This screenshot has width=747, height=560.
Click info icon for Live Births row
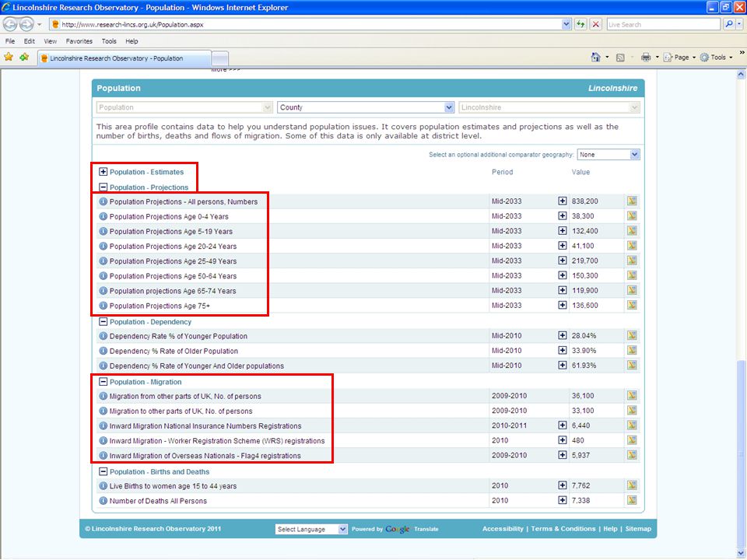click(x=103, y=485)
